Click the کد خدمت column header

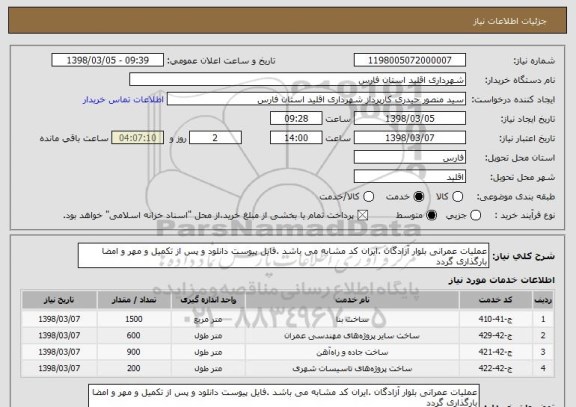(x=495, y=300)
